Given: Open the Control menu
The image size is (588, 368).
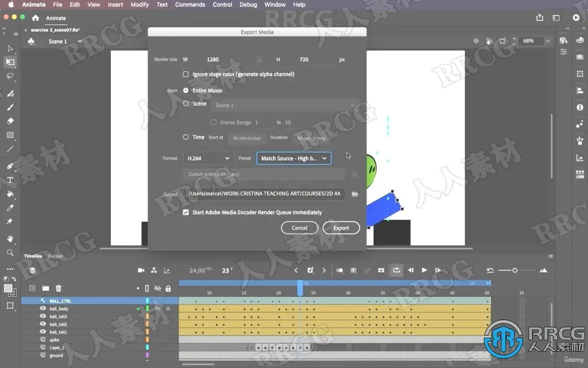Looking at the screenshot, I should (x=223, y=5).
